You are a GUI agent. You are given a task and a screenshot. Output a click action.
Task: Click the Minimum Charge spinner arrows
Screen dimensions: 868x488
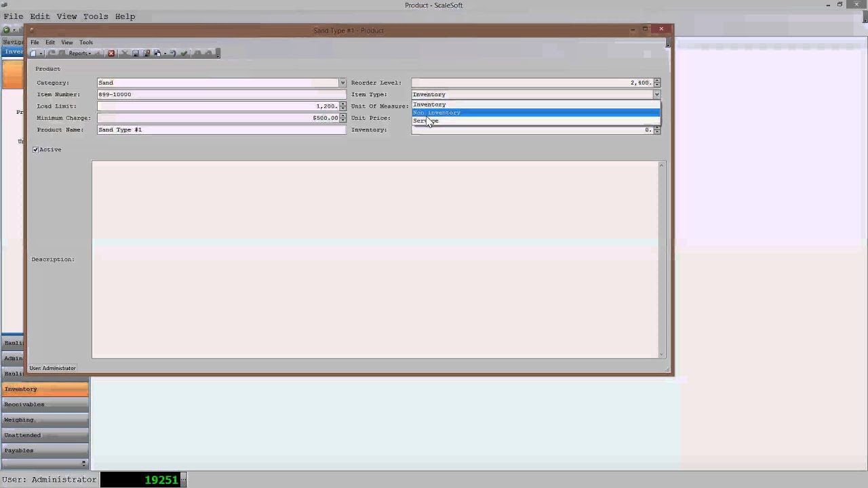point(342,118)
